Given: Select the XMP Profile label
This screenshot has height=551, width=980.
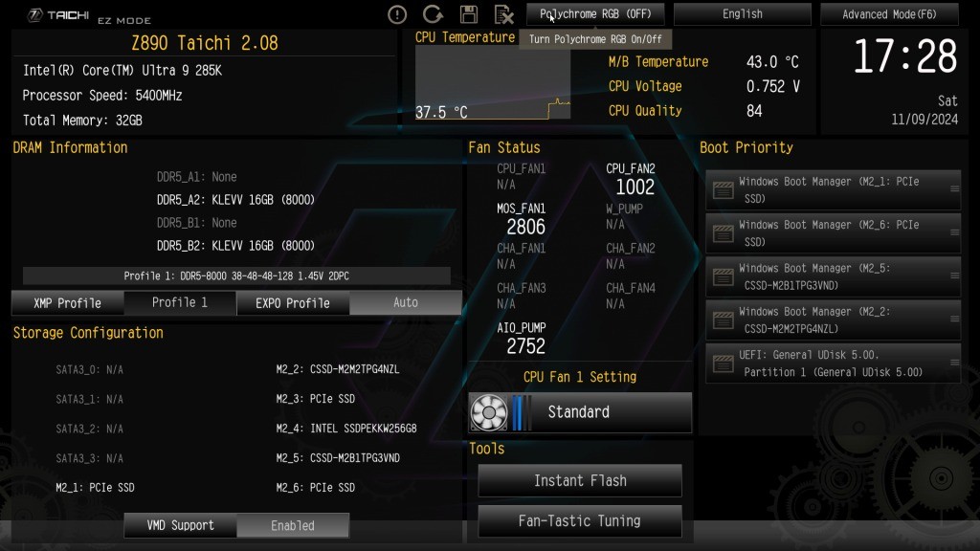Looking at the screenshot, I should 68,303.
